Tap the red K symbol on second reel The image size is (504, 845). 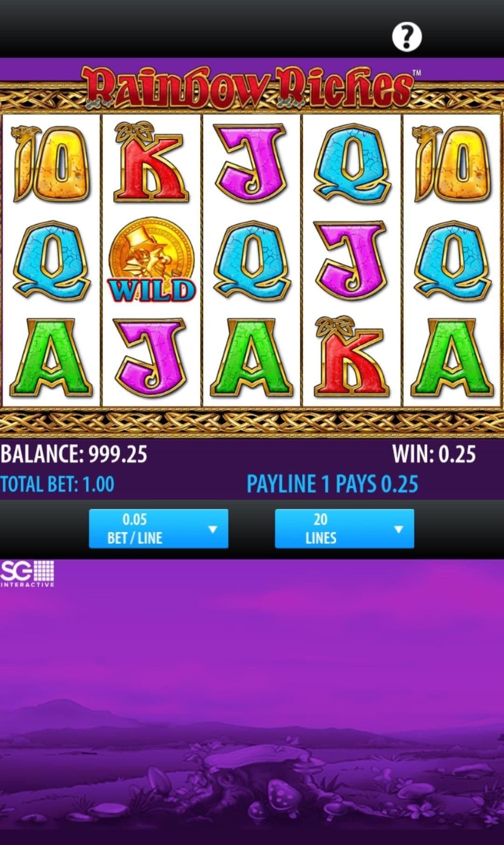[x=152, y=163]
